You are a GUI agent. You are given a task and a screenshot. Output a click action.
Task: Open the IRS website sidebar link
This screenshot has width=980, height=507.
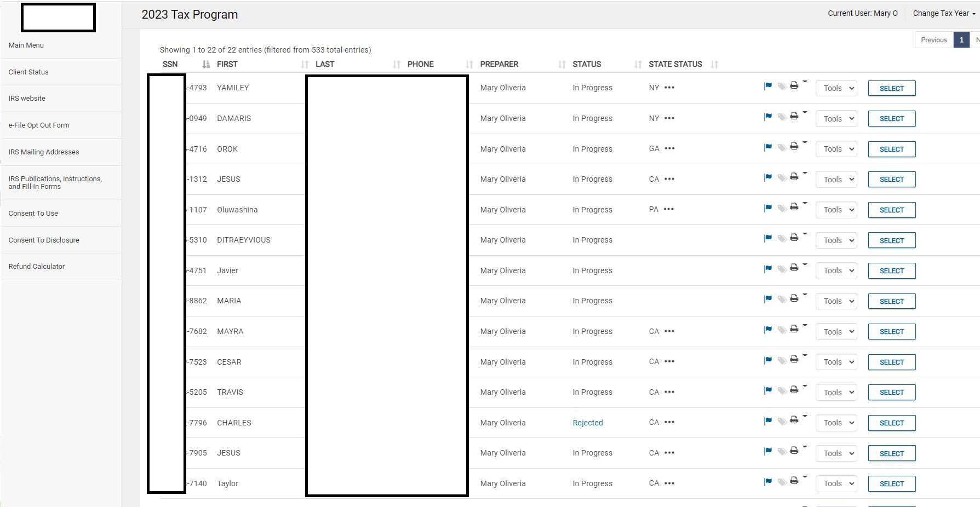(27, 99)
